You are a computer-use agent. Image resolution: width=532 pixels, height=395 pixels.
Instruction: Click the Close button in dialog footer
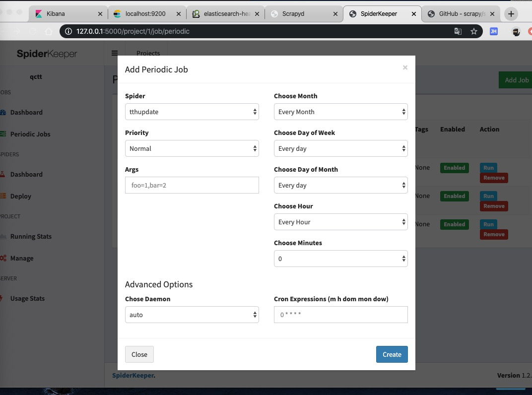click(x=139, y=354)
